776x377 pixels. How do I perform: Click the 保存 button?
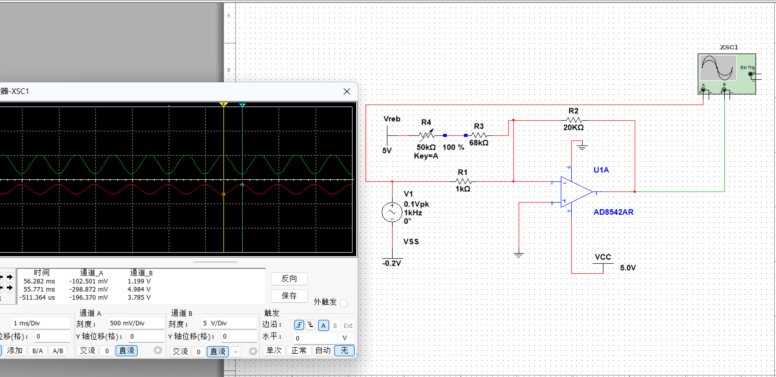point(289,296)
